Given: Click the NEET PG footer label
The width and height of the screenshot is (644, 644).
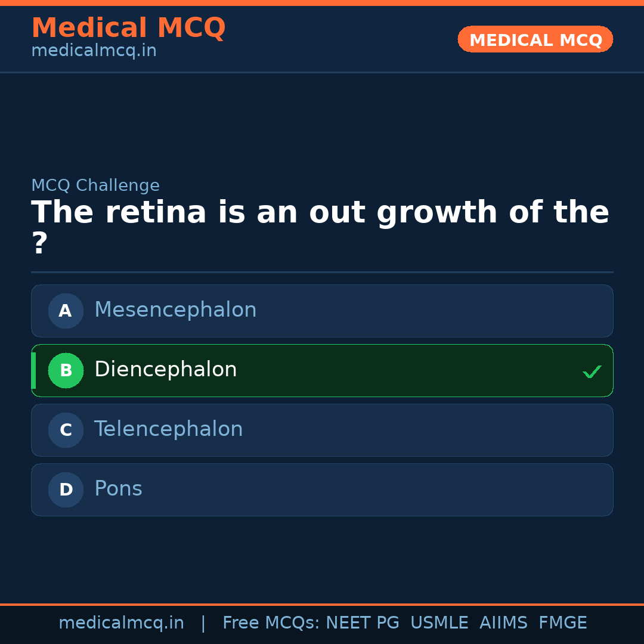Looking at the screenshot, I should click(362, 623).
